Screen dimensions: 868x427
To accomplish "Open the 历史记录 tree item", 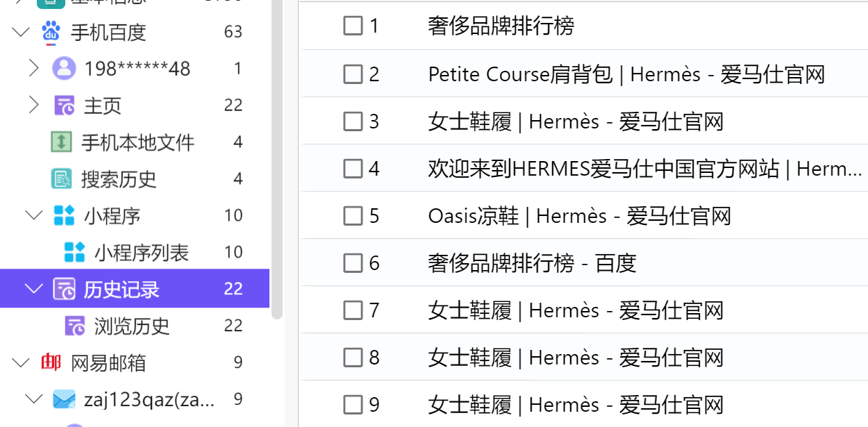I will [x=122, y=289].
